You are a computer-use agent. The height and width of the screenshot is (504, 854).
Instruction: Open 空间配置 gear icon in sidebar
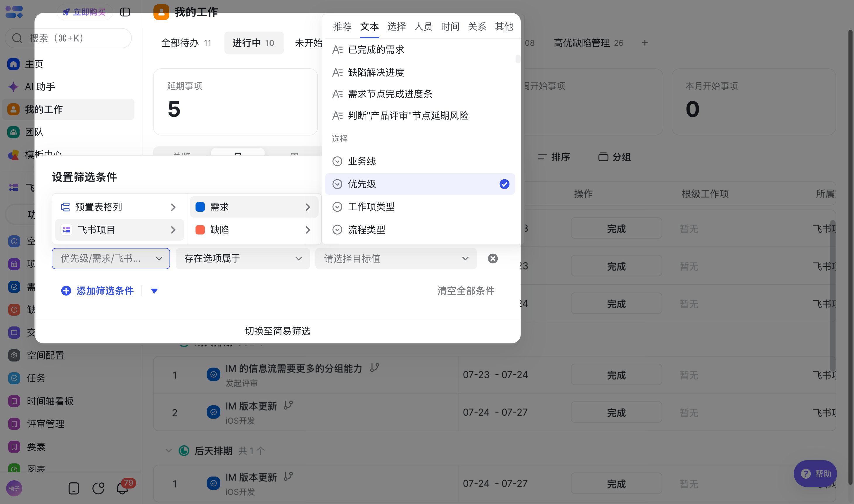click(14, 355)
